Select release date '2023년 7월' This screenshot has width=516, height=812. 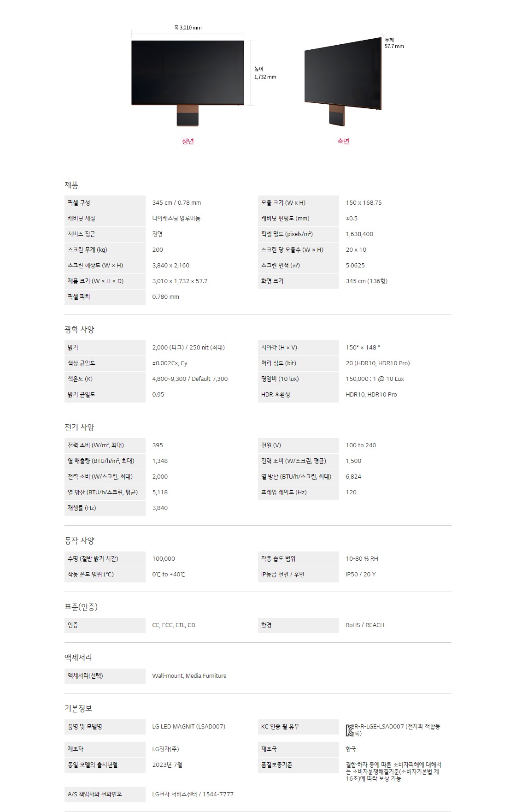167,765
